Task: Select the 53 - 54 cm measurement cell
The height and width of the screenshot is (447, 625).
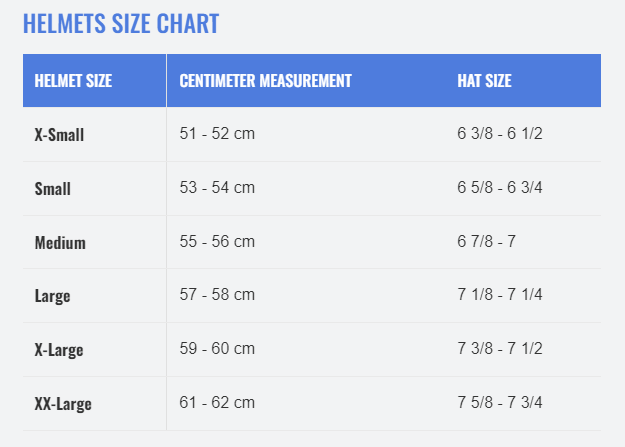Action: (217, 187)
